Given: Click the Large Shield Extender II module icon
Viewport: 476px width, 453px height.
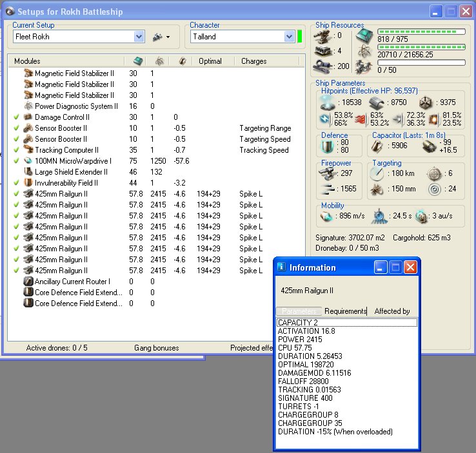Looking at the screenshot, I should (28, 171).
